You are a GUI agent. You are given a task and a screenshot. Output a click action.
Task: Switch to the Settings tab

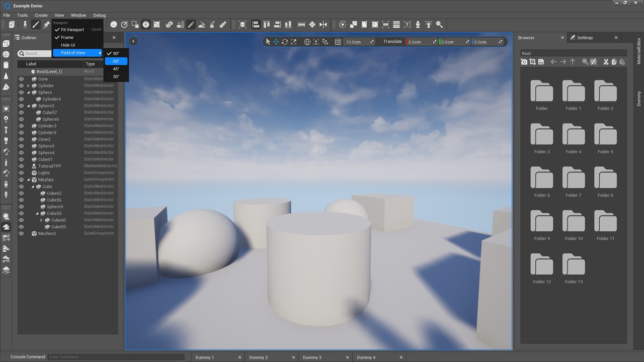coord(585,38)
